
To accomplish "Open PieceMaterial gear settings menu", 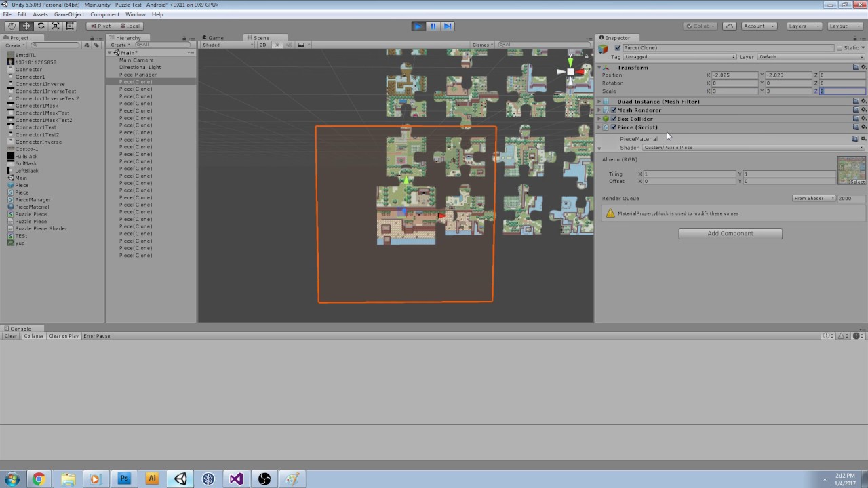I will (x=863, y=138).
